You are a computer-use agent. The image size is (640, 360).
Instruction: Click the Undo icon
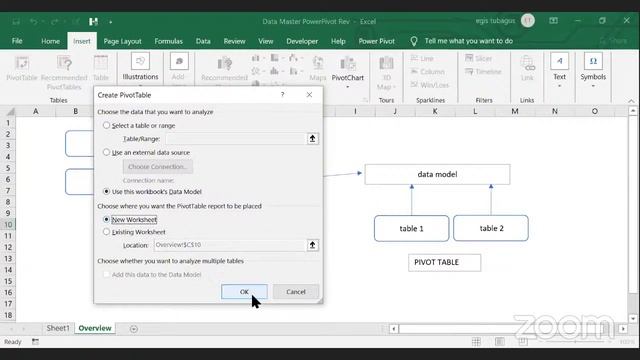(x=33, y=21)
